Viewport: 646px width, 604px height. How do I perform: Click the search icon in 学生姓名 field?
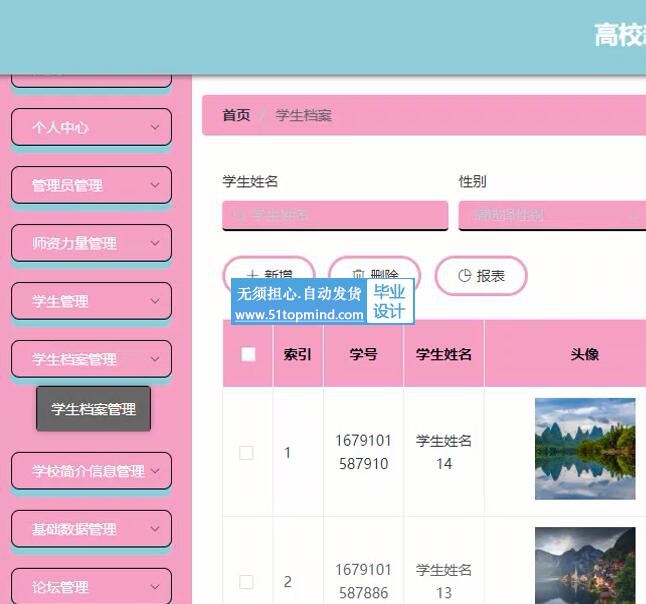(239, 214)
